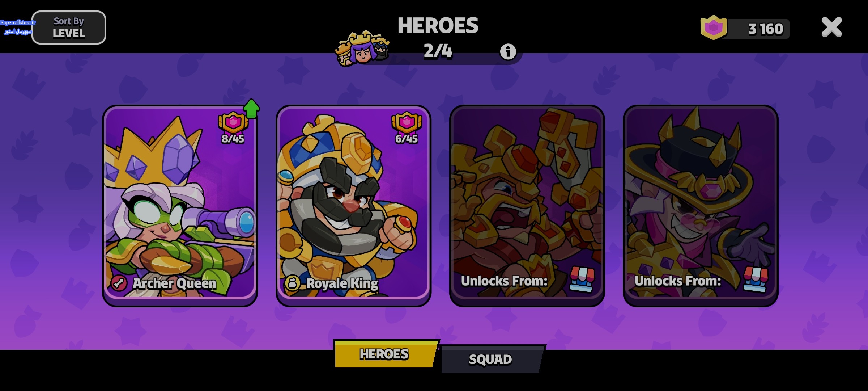Switch to the SQUAD tab
Screen dimensions: 868x391
click(x=491, y=359)
